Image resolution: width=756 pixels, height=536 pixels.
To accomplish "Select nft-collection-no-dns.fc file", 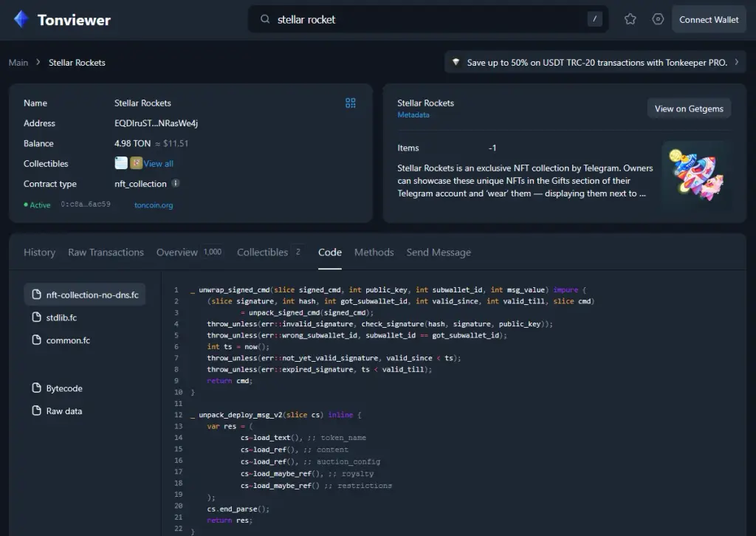I will (84, 295).
